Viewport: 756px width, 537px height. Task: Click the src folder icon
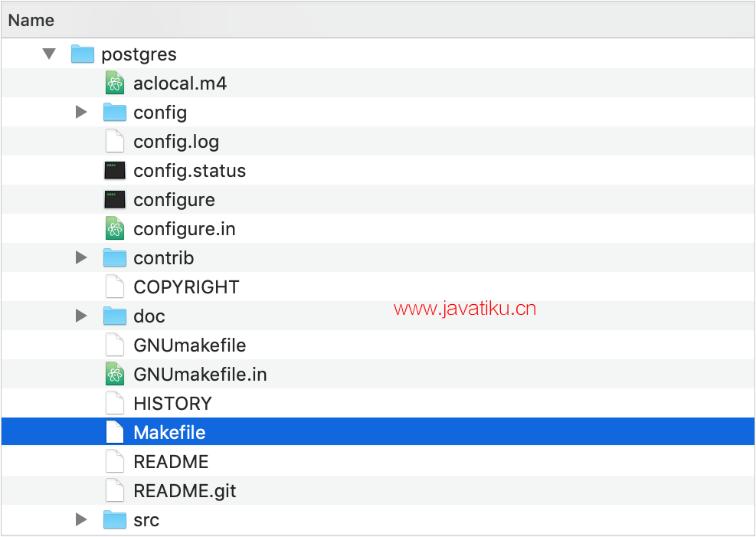(x=115, y=519)
